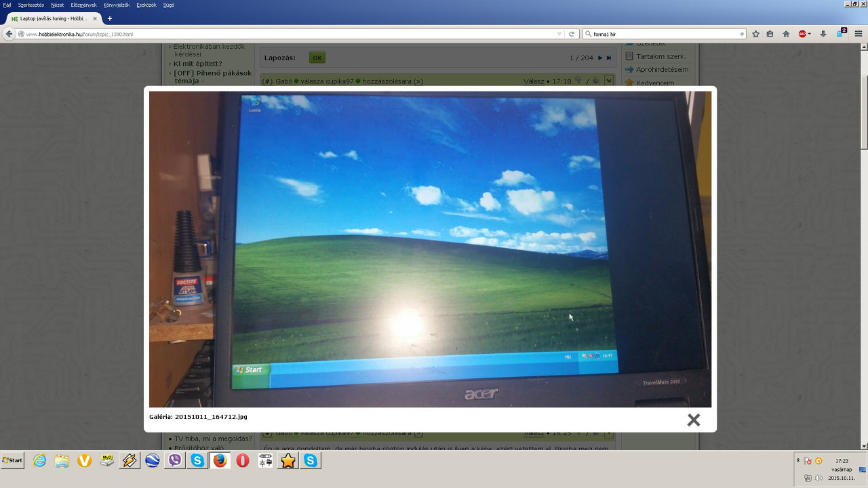
Task: Open the Könyvjelzők menu
Action: tap(117, 5)
